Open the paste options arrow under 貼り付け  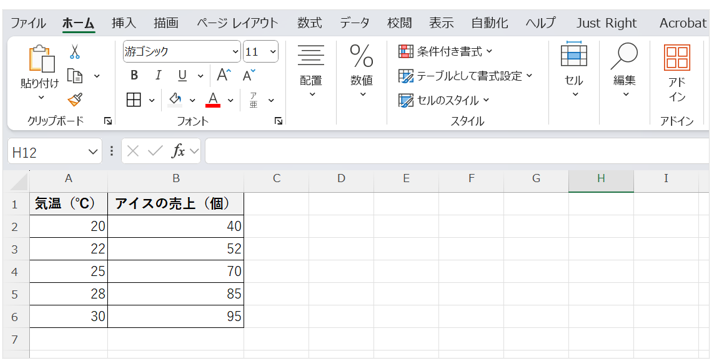41,97
